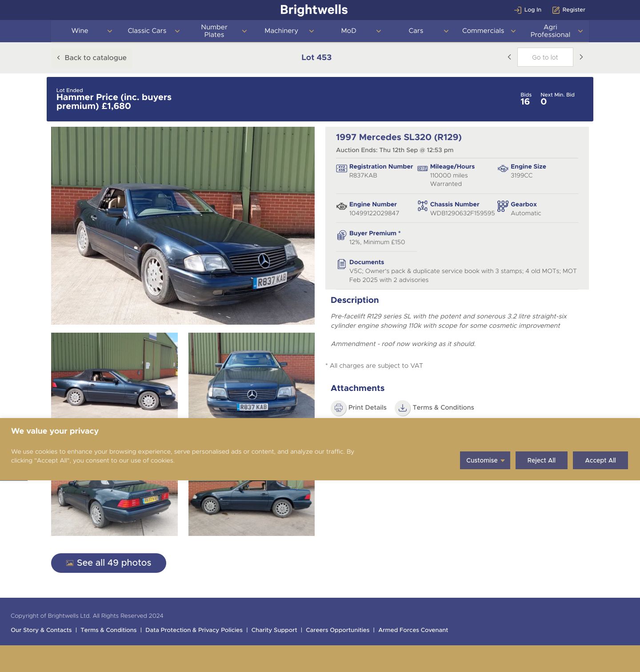Click Accept All cookies button

coord(600,460)
